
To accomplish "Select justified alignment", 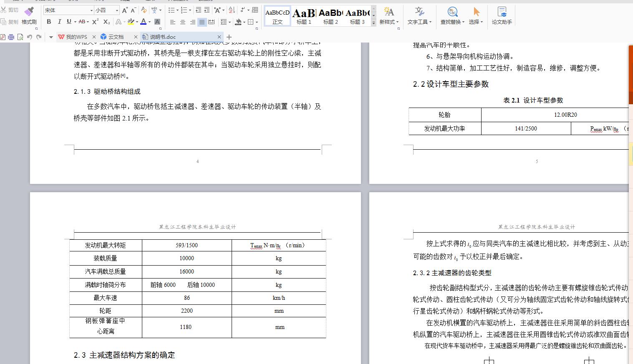I will pyautogui.click(x=202, y=22).
